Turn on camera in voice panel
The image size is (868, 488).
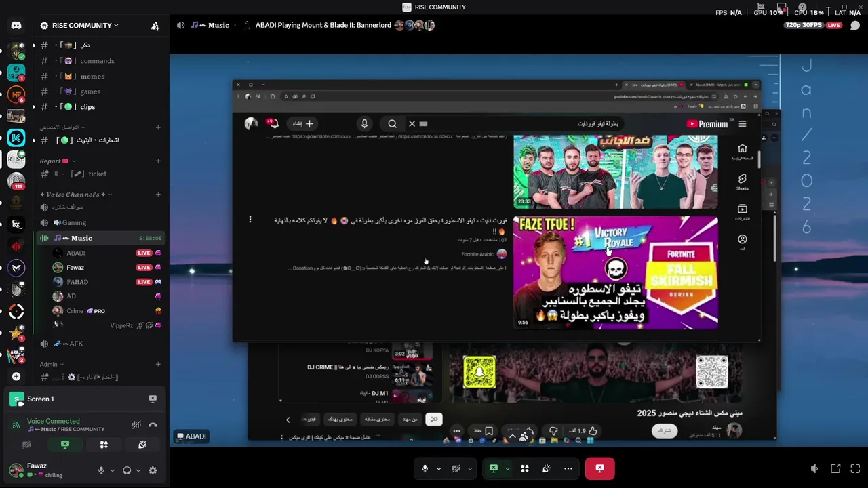26,445
